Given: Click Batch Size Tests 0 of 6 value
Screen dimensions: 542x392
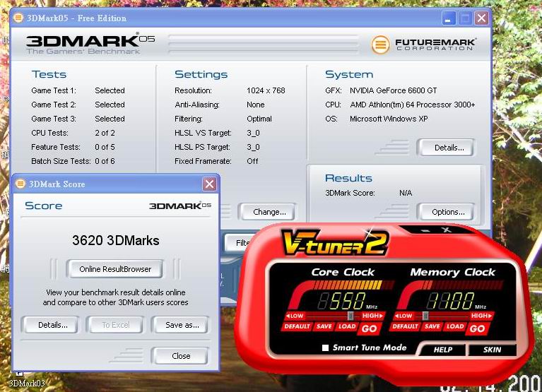Looking at the screenshot, I should click(105, 161).
